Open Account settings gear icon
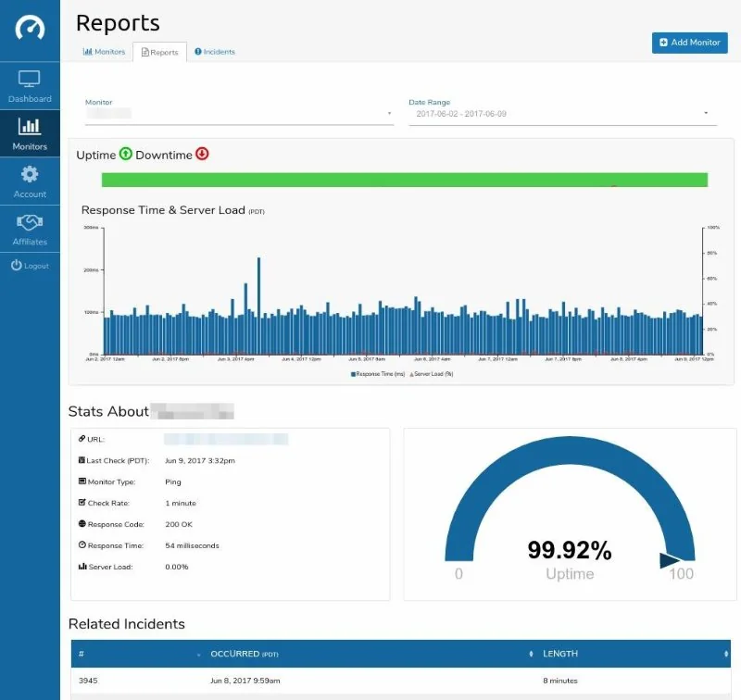 (x=30, y=174)
